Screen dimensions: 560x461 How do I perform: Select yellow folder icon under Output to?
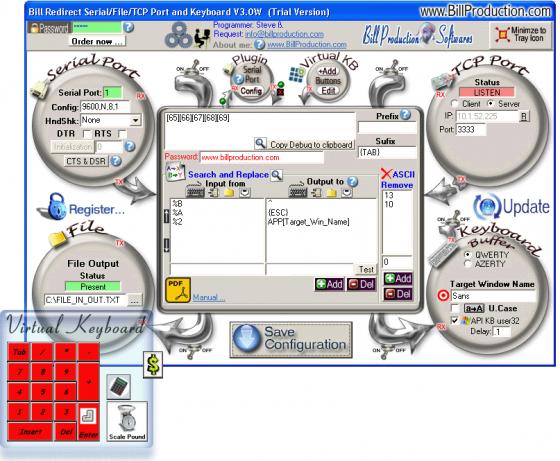(332, 193)
